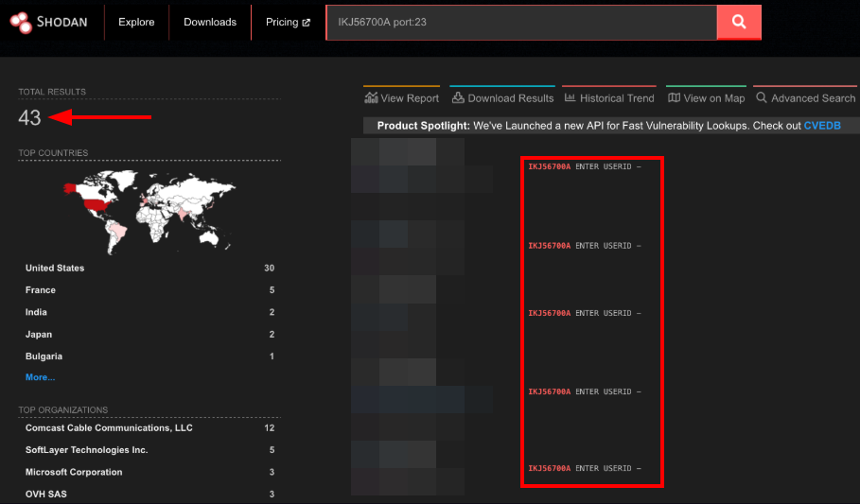Filter results by United States
Image resolution: width=860 pixels, height=504 pixels.
[55, 269]
